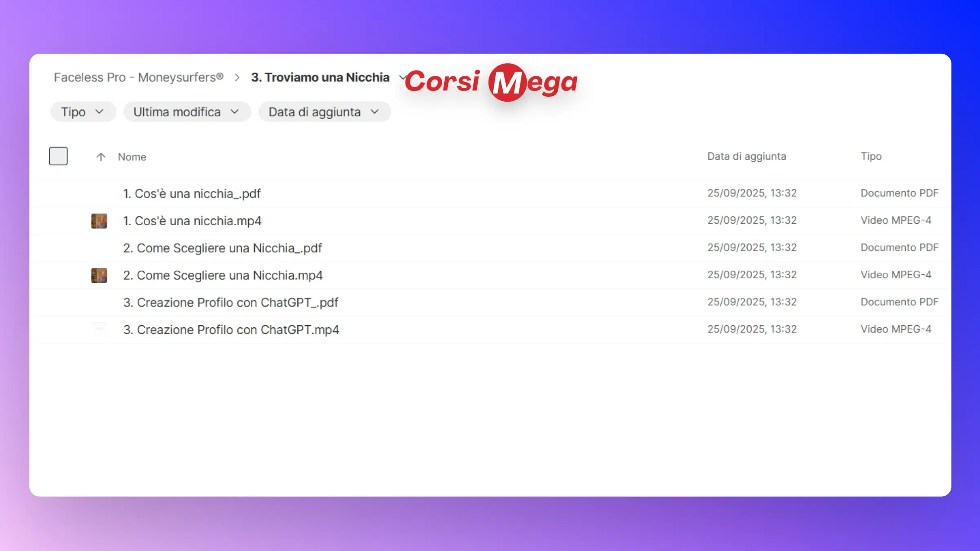Image resolution: width=980 pixels, height=551 pixels.
Task: Click the 3. Troviamo una Nicchia breadcrumb
Action: point(320,77)
